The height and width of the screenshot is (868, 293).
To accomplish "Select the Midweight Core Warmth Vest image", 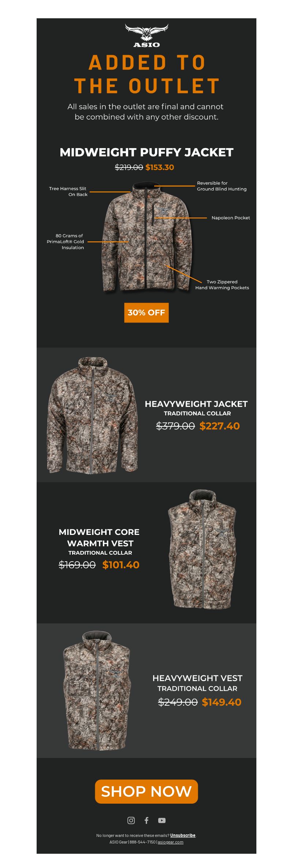I will tap(202, 550).
